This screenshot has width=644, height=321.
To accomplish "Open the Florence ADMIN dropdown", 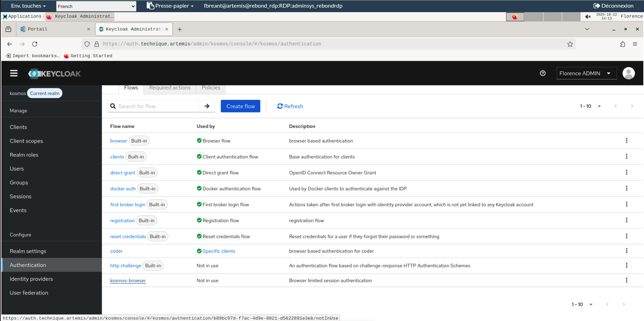I will click(x=586, y=73).
